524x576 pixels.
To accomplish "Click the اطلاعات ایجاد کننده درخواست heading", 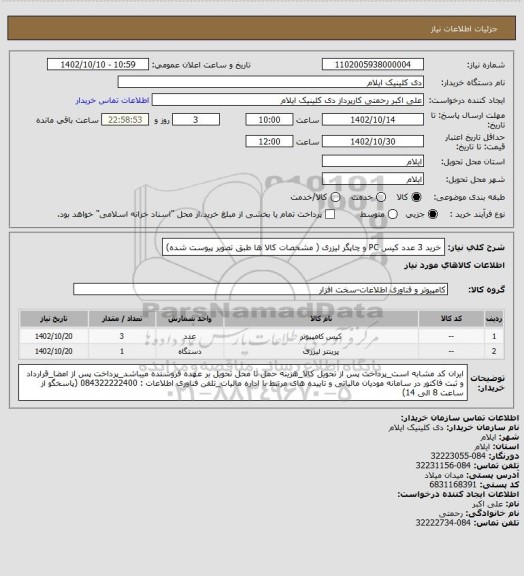I will pos(458,494).
